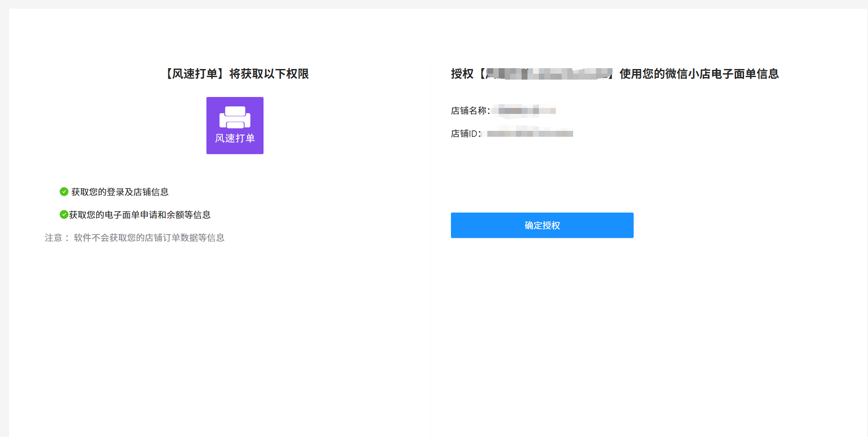868x437 pixels.
Task: Select the 获取您的登录及店铺信息 permission text
Action: (120, 192)
